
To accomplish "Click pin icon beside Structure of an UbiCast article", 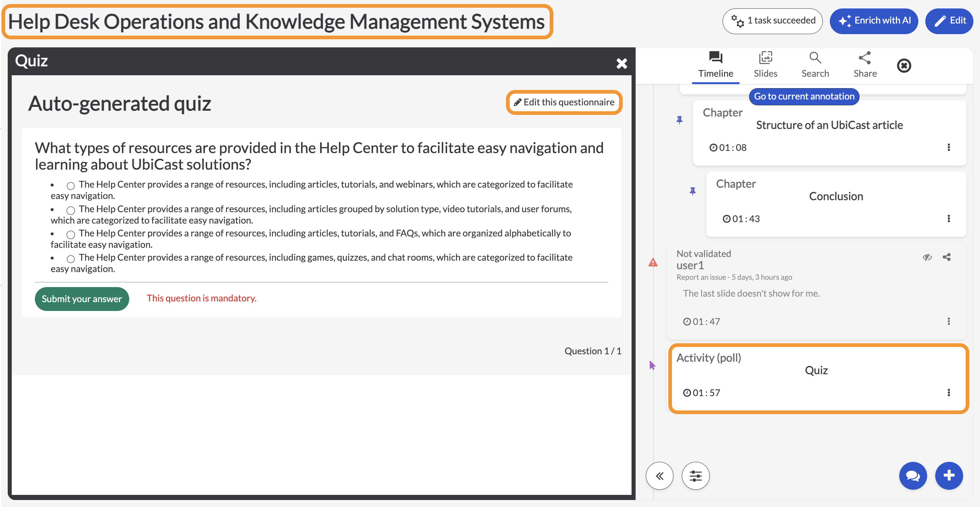I will click(679, 120).
